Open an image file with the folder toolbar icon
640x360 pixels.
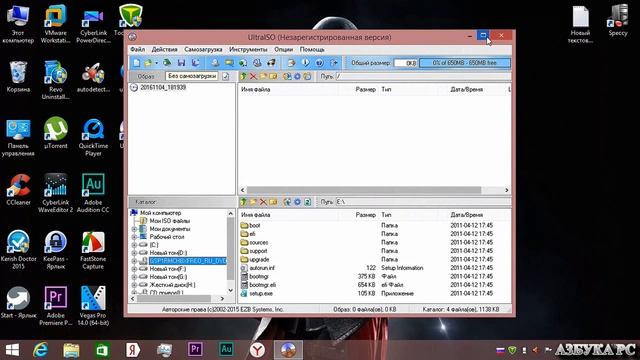click(148, 63)
